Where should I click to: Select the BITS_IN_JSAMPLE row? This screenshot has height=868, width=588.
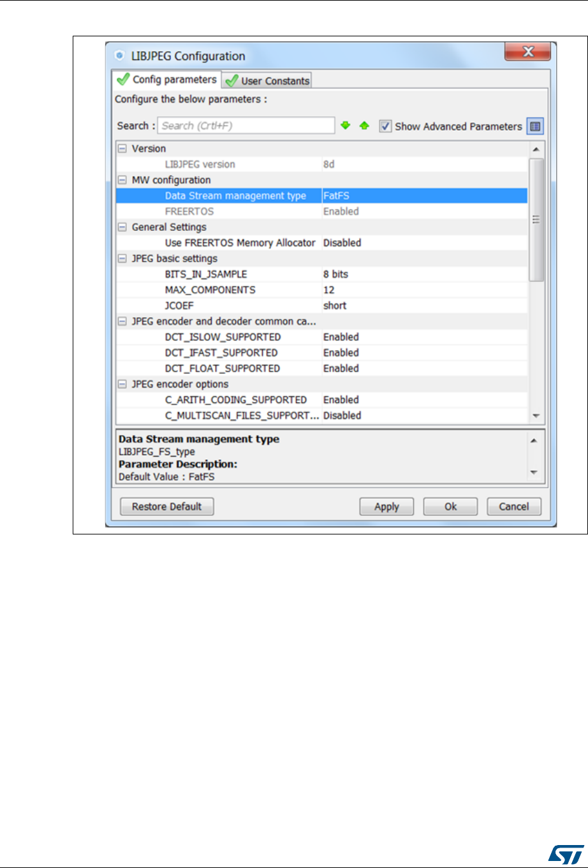tap(321, 274)
